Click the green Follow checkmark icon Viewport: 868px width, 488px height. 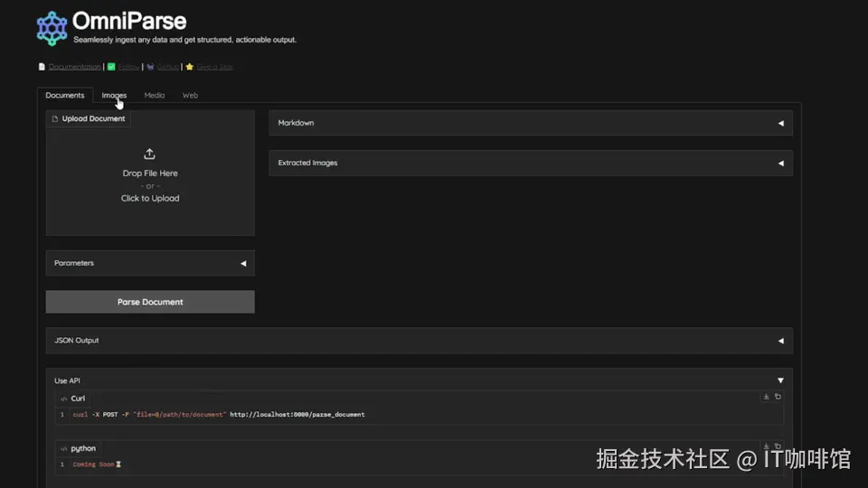point(111,67)
